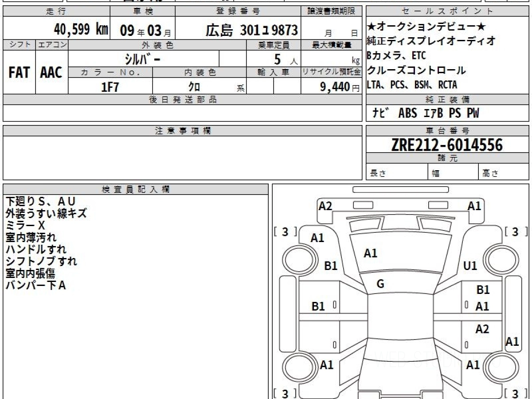
Task: Click the A1 mark on the hood
Action: 370,253
